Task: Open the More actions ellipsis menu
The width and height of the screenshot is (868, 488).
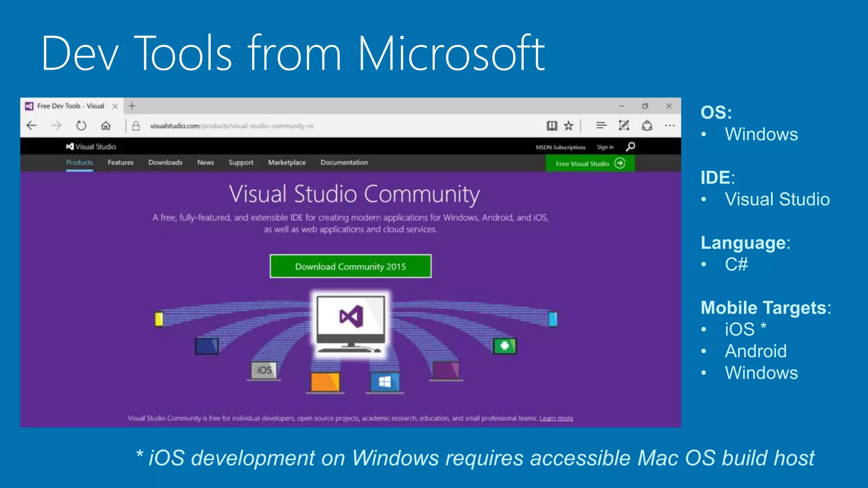Action: (670, 125)
